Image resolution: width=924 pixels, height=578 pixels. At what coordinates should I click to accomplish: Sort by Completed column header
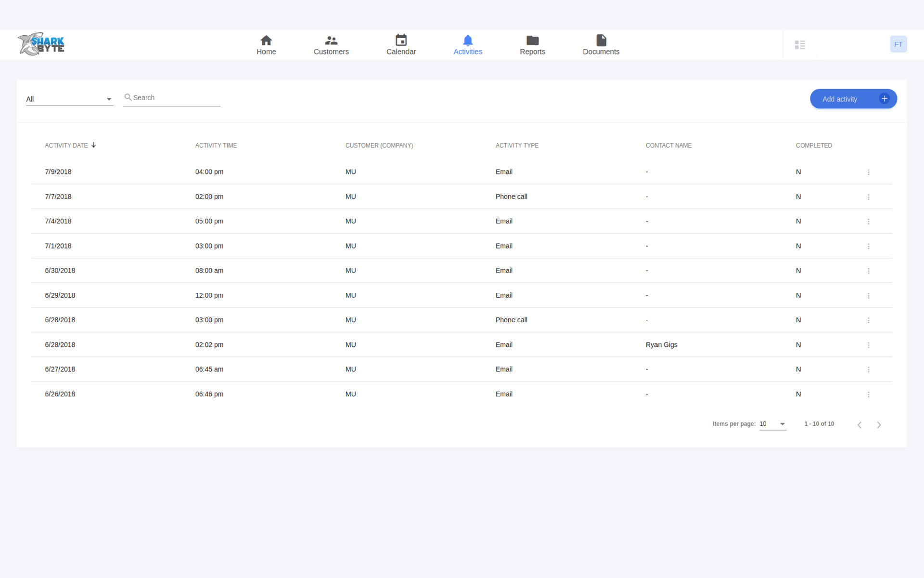pos(814,145)
